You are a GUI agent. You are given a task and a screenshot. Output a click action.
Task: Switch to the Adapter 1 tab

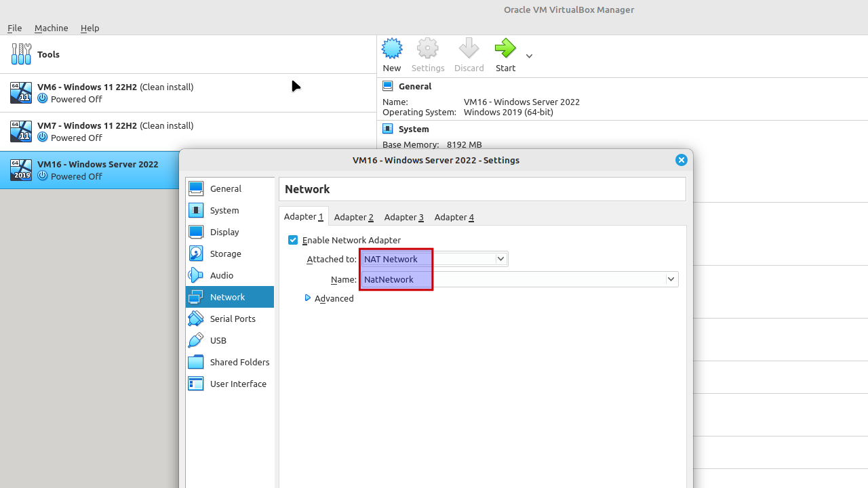click(x=304, y=217)
